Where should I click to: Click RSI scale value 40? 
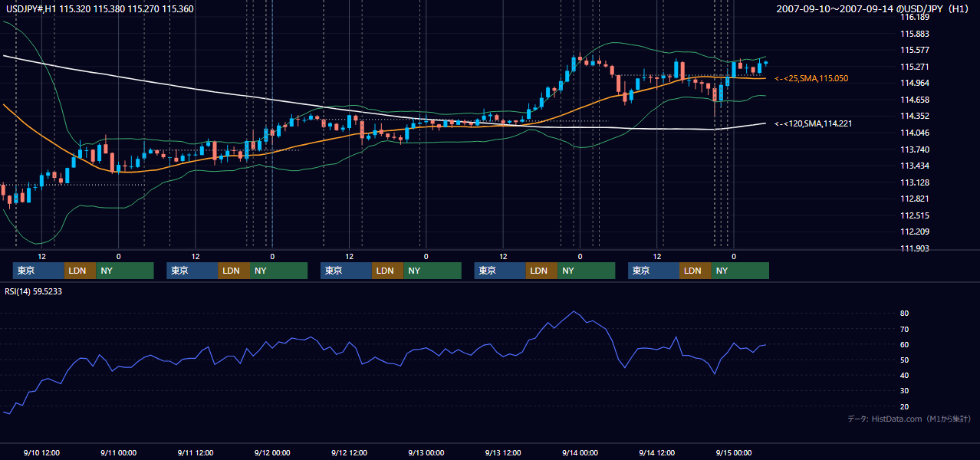(x=905, y=375)
